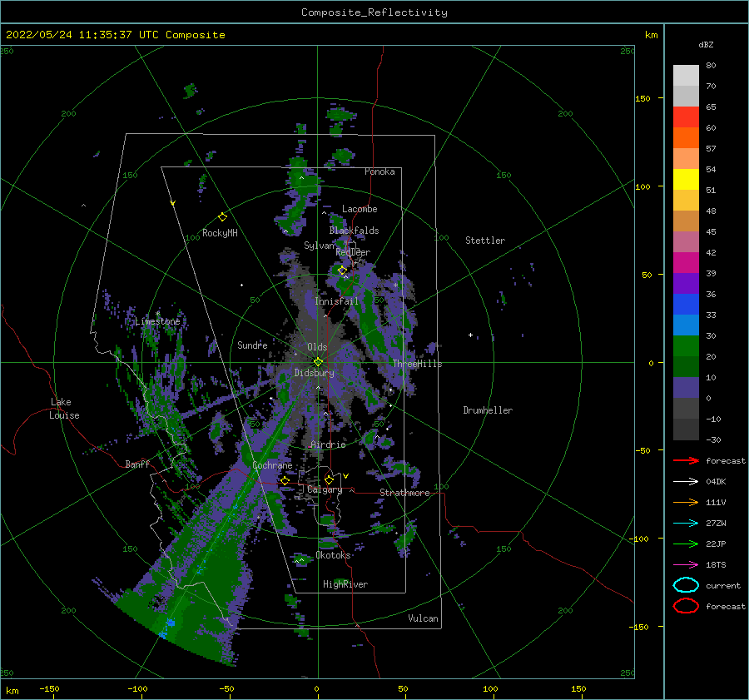Click the Composite_Reflectivity title

[x=374, y=12]
